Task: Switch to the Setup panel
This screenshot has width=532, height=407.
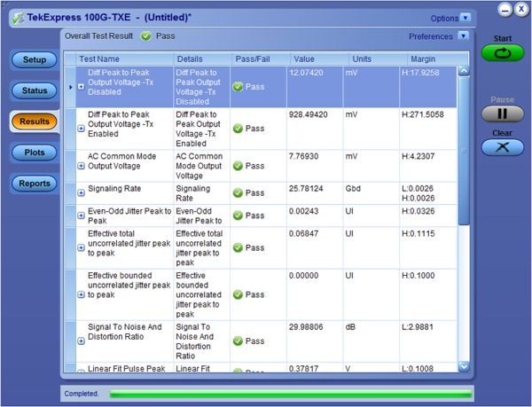Action: pyautogui.click(x=34, y=60)
